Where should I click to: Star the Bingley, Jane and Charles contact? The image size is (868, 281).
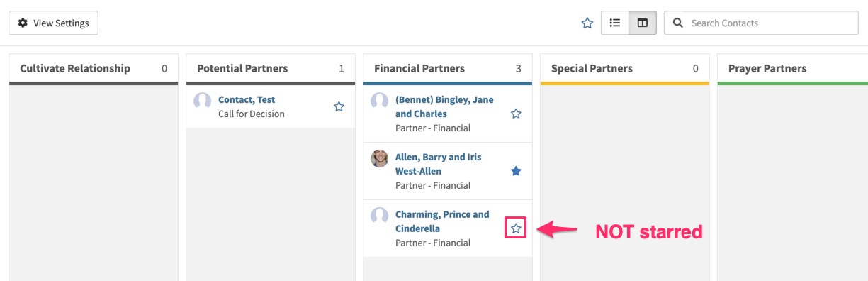(516, 114)
